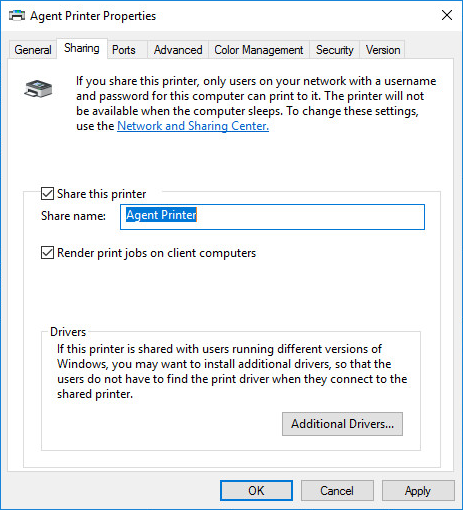This screenshot has height=510, width=463.
Task: Open the Network and Sharing Center link
Action: [193, 126]
